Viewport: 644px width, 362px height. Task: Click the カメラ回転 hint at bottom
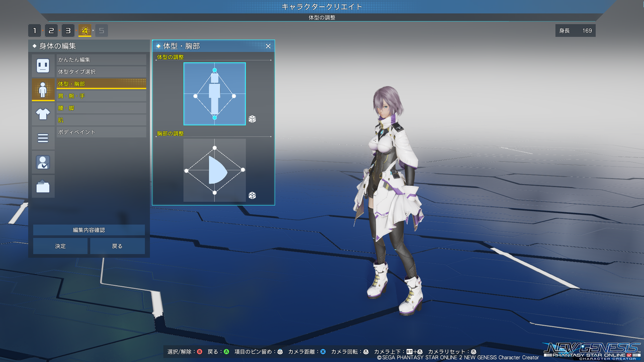350,352
